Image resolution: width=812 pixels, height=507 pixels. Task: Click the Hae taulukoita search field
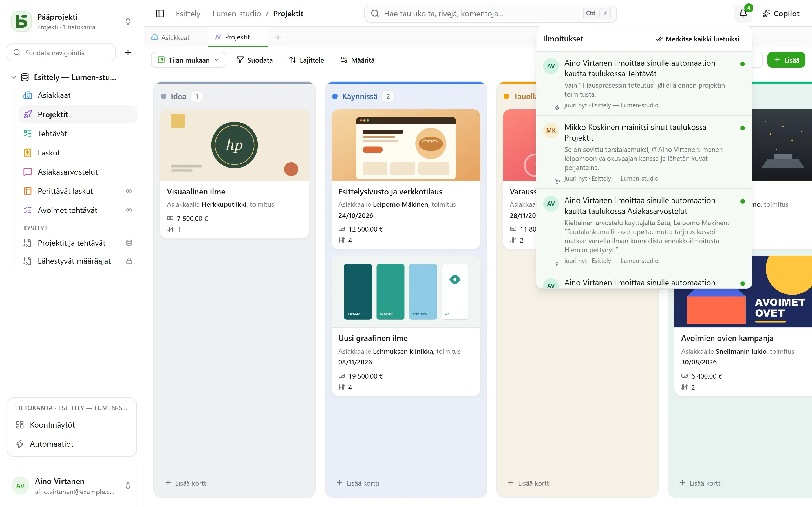[490, 14]
